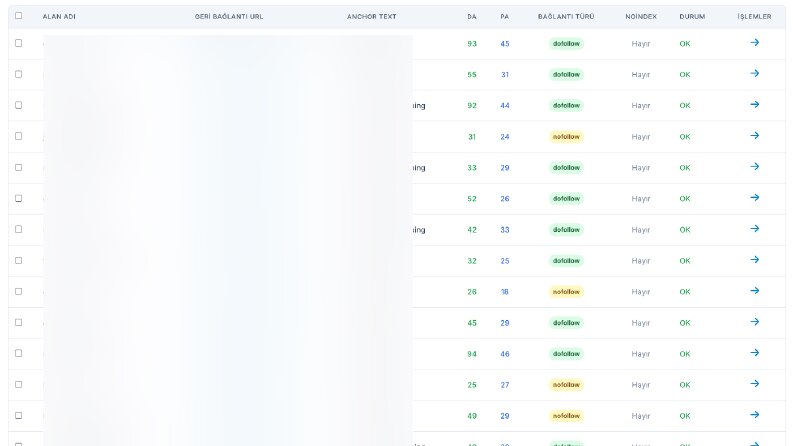
Task: Click the dofollow badge in DA 52 row
Action: 566,199
